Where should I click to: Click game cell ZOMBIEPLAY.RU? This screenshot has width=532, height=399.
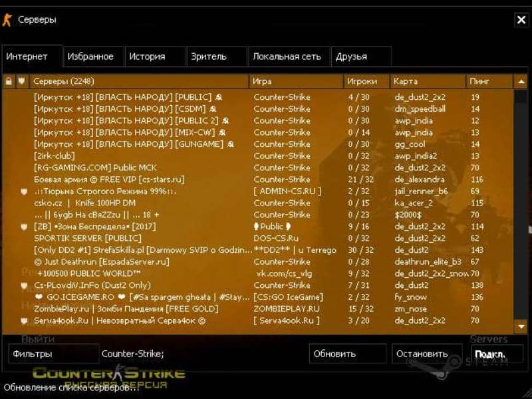287,309
